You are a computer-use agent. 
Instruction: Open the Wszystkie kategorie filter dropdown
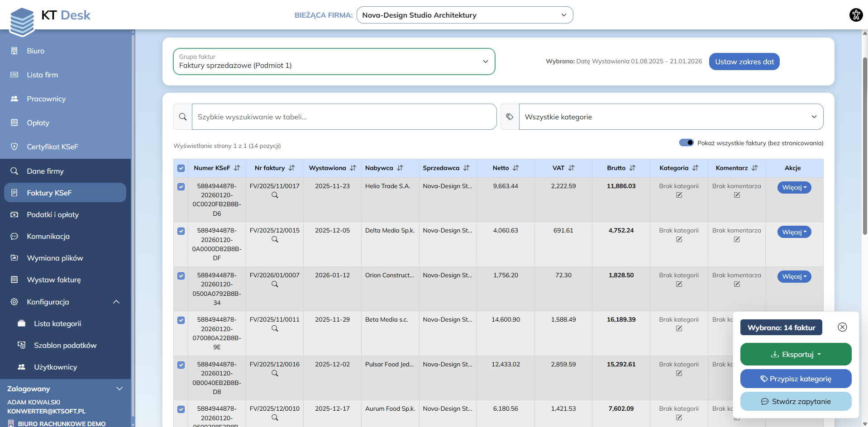coord(671,117)
